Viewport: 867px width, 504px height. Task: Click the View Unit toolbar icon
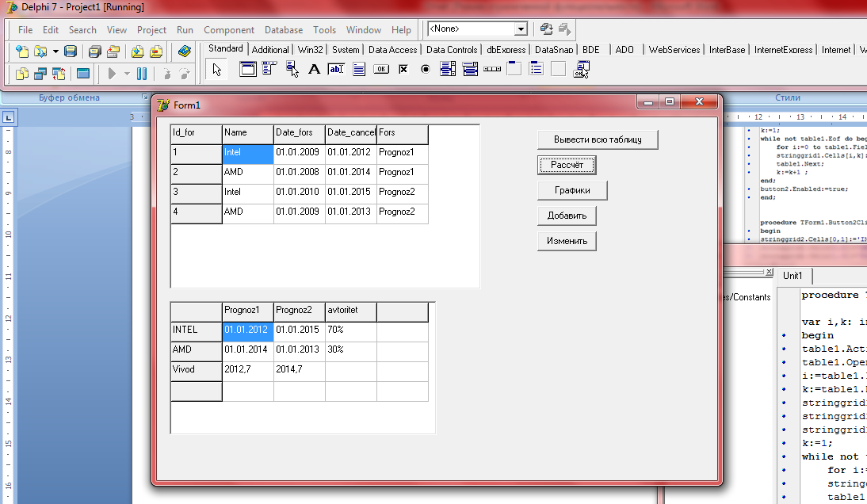pyautogui.click(x=22, y=74)
